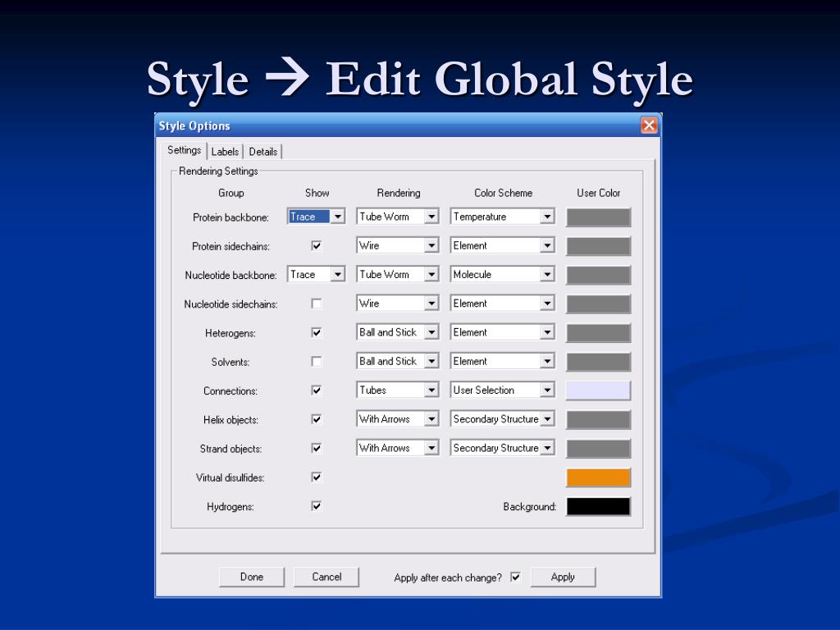
Task: Open Protein sidechains Rendering dropdown
Action: [x=398, y=245]
